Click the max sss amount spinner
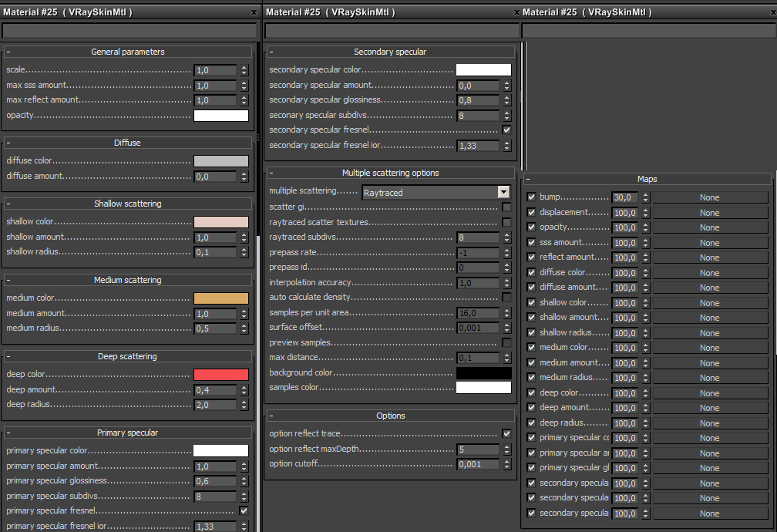The height and width of the screenshot is (532, 777). (x=244, y=86)
